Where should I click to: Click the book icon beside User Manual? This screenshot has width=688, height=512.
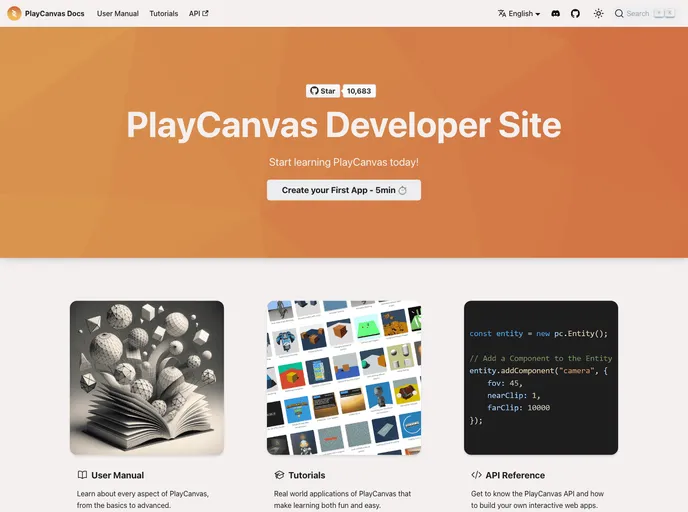(x=82, y=475)
